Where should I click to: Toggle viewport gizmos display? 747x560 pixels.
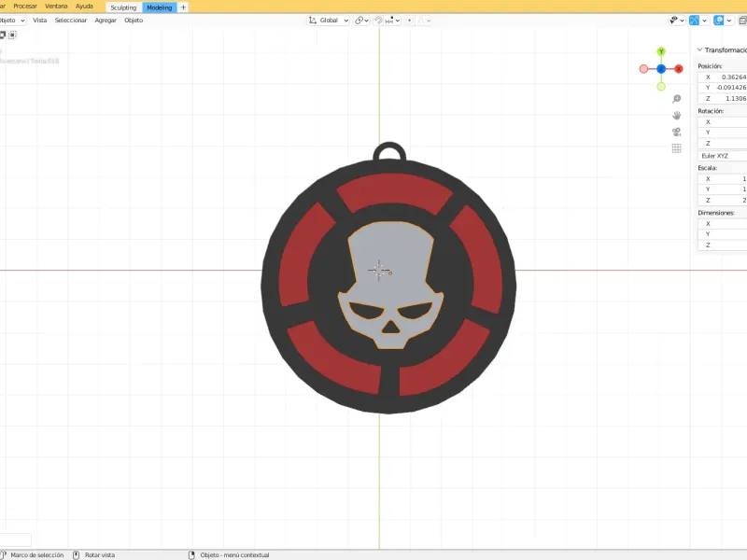pos(694,21)
